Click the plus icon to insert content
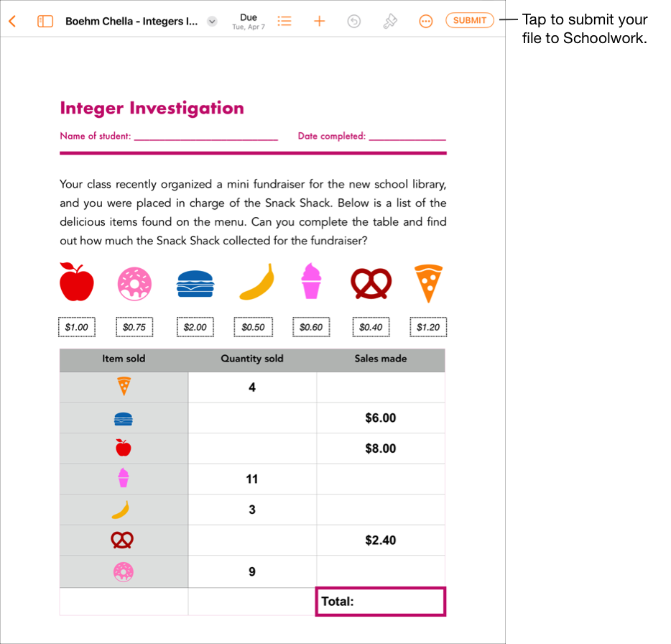The width and height of the screenshot is (671, 644). [x=319, y=21]
